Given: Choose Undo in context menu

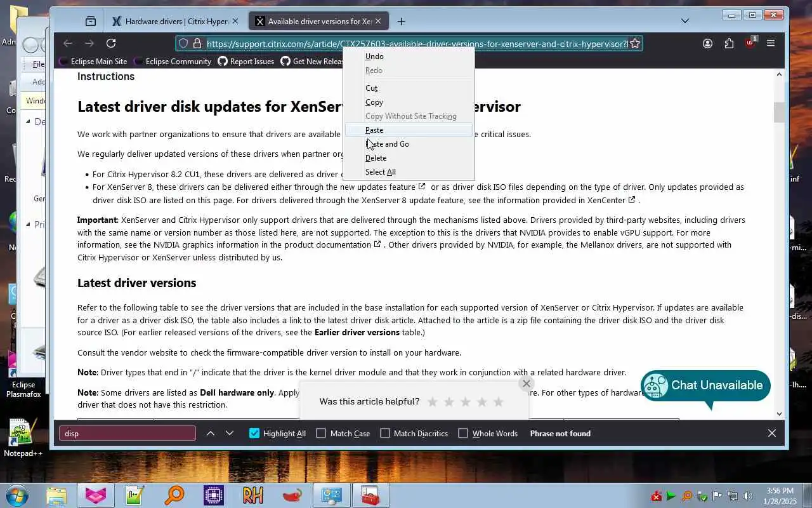Looking at the screenshot, I should 409,57.
